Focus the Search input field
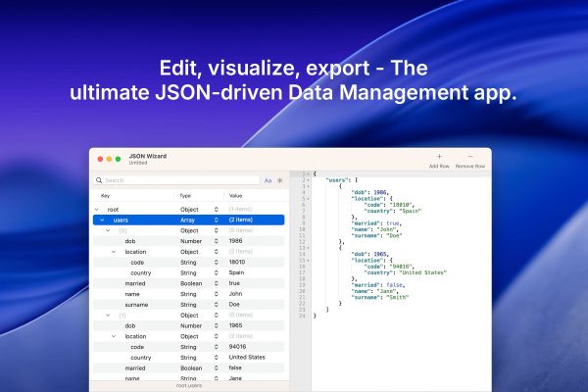 pos(176,180)
